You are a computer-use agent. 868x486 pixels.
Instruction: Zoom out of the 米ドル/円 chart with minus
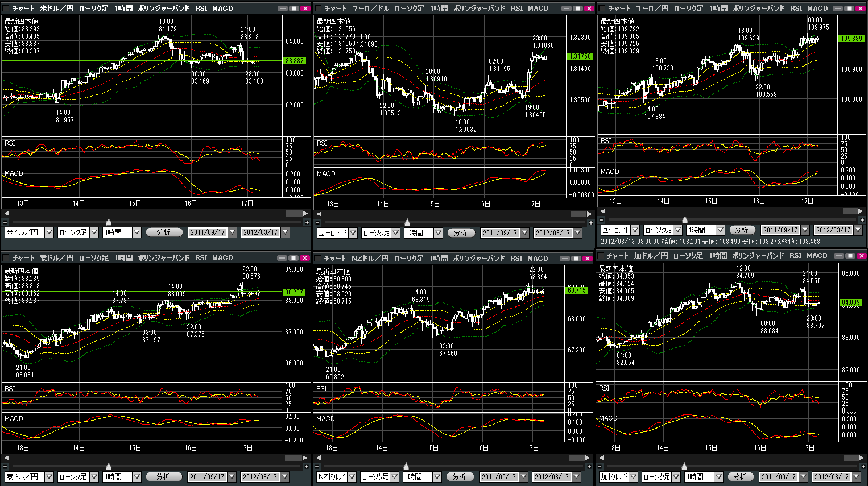[x=5, y=222]
